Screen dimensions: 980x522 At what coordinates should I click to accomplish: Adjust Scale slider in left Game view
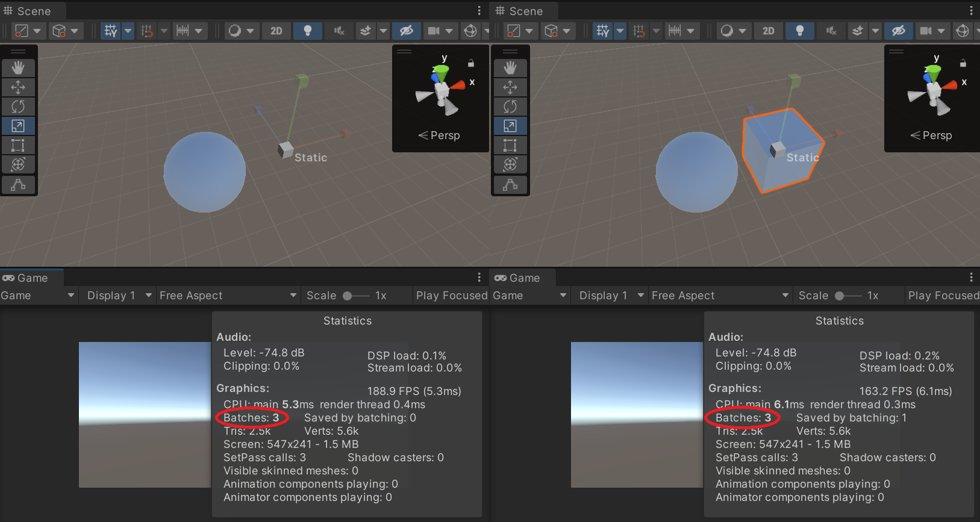(x=356, y=296)
